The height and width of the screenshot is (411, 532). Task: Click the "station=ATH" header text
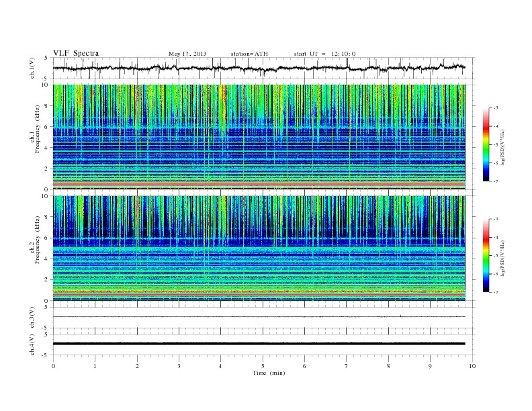(249, 54)
